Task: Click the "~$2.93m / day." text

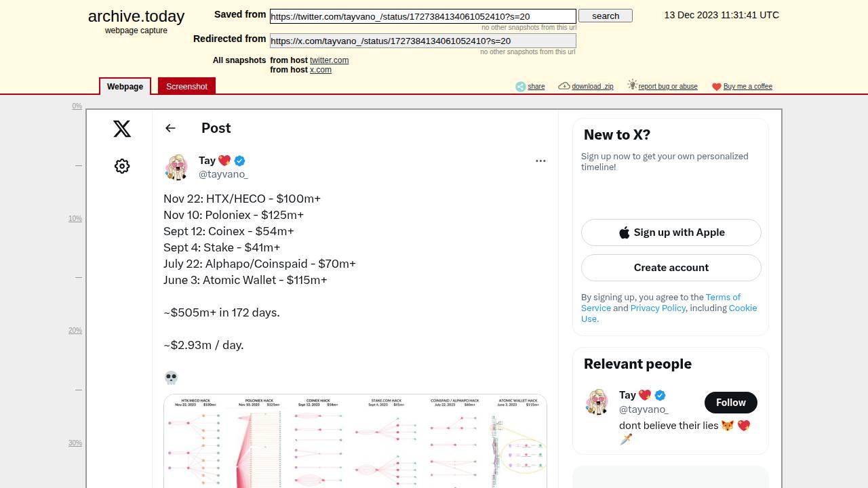Action: tap(203, 345)
